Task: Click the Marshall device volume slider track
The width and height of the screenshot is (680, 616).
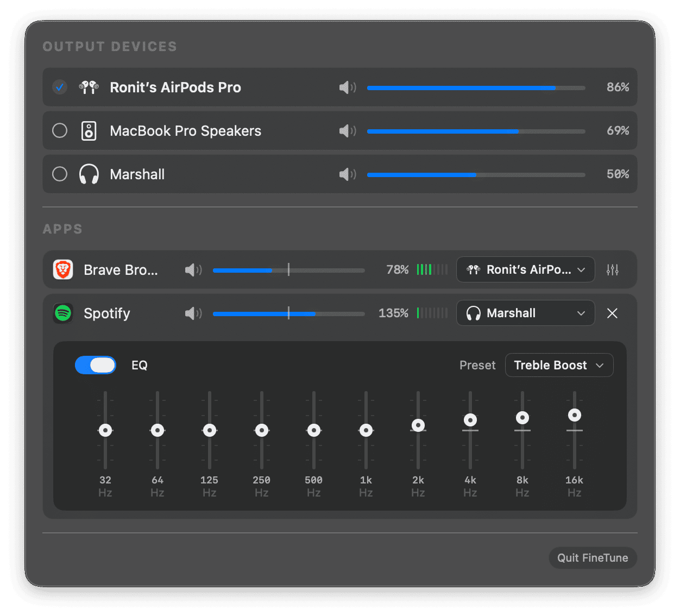Action: point(476,175)
